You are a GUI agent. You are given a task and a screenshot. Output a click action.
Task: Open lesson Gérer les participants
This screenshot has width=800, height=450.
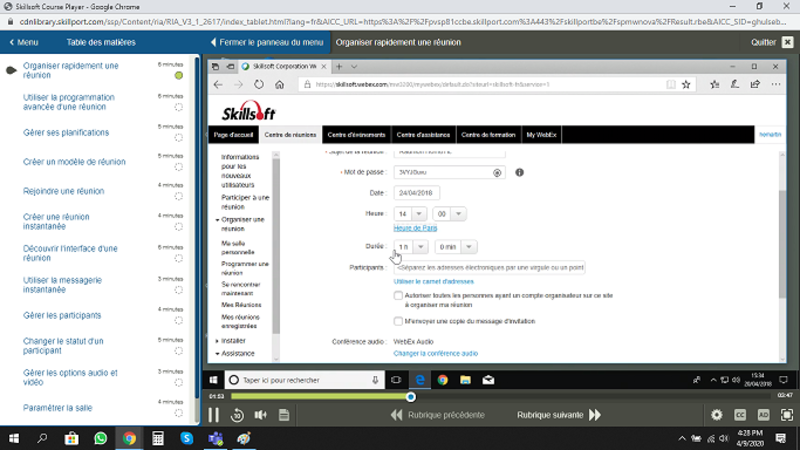(x=62, y=315)
